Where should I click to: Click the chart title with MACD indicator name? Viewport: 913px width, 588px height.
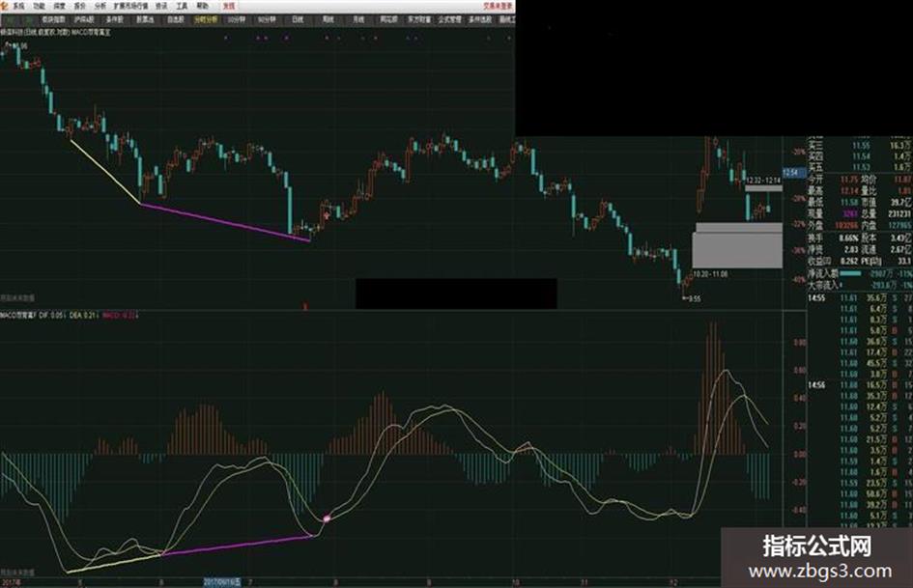(x=55, y=33)
